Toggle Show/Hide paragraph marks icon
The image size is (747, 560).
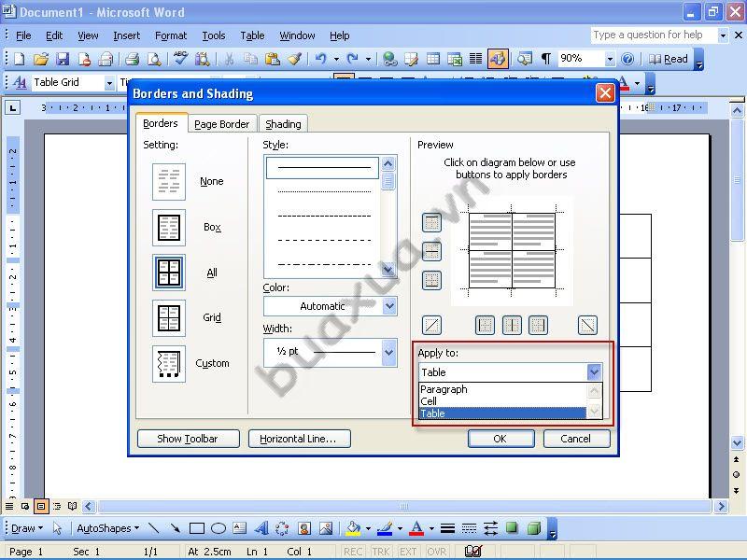[546, 59]
